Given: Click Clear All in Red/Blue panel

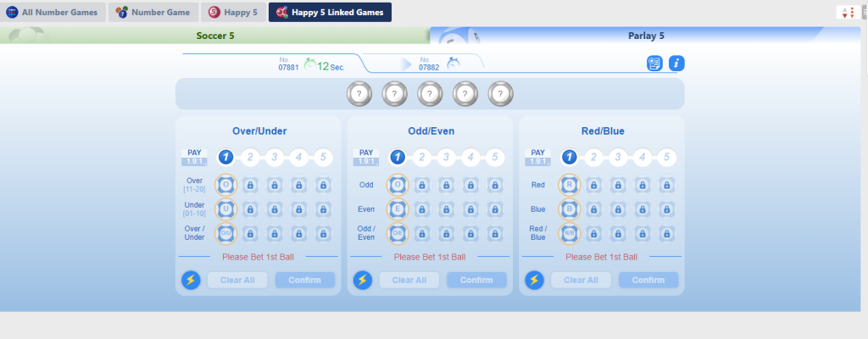Looking at the screenshot, I should pyautogui.click(x=581, y=280).
